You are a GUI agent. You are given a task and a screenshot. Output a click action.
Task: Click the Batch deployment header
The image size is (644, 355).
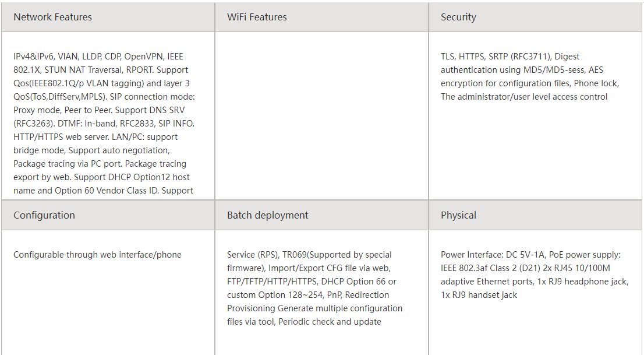click(x=321, y=215)
